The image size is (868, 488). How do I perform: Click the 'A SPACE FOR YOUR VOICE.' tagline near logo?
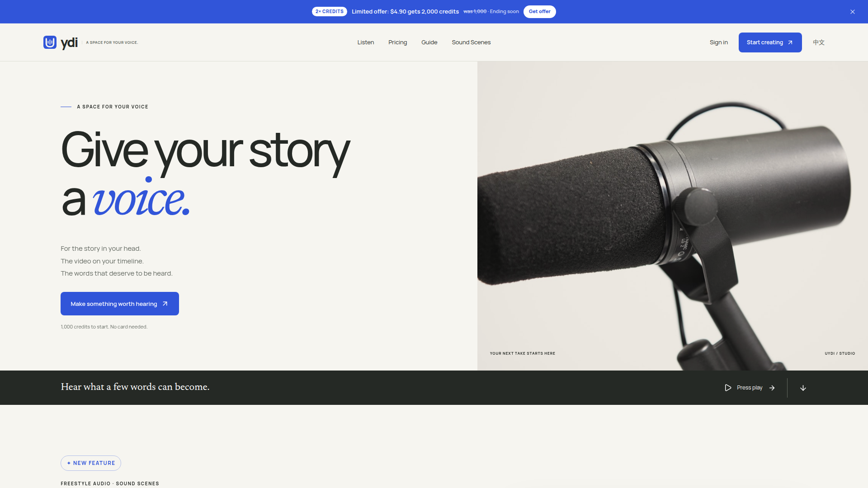point(112,42)
